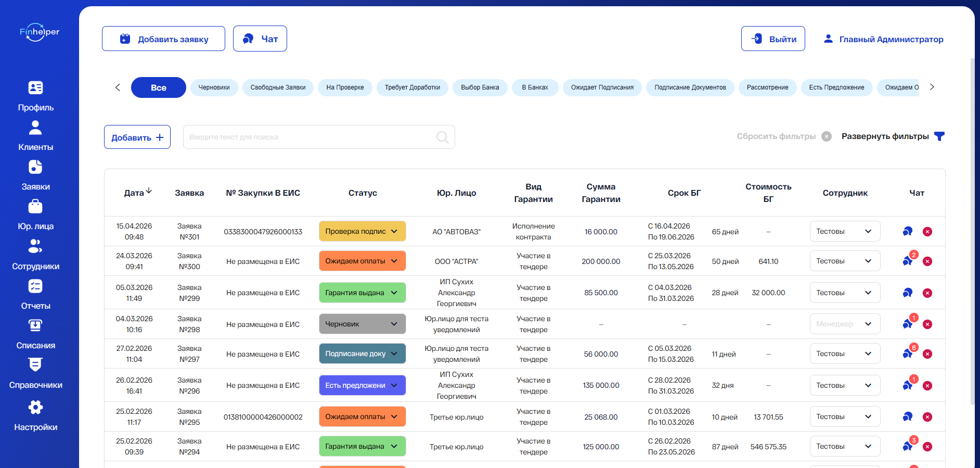Select the Все status tab
980x468 pixels.
click(x=159, y=87)
